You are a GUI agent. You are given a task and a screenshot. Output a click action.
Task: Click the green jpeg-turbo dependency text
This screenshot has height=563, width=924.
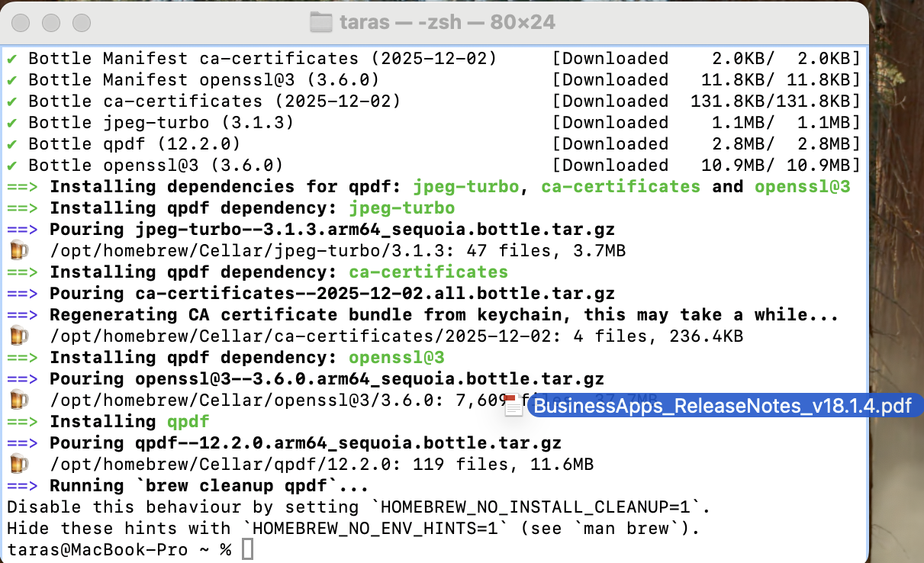[x=402, y=208]
